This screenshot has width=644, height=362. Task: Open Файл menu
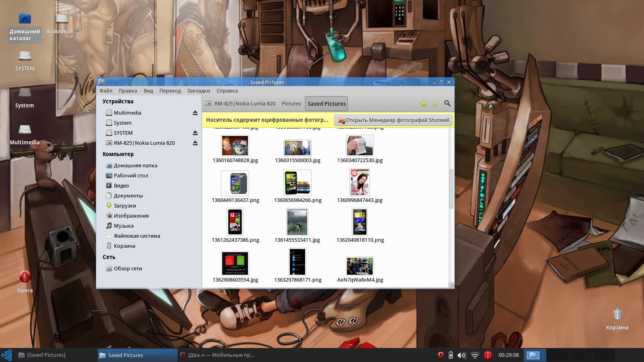106,90
